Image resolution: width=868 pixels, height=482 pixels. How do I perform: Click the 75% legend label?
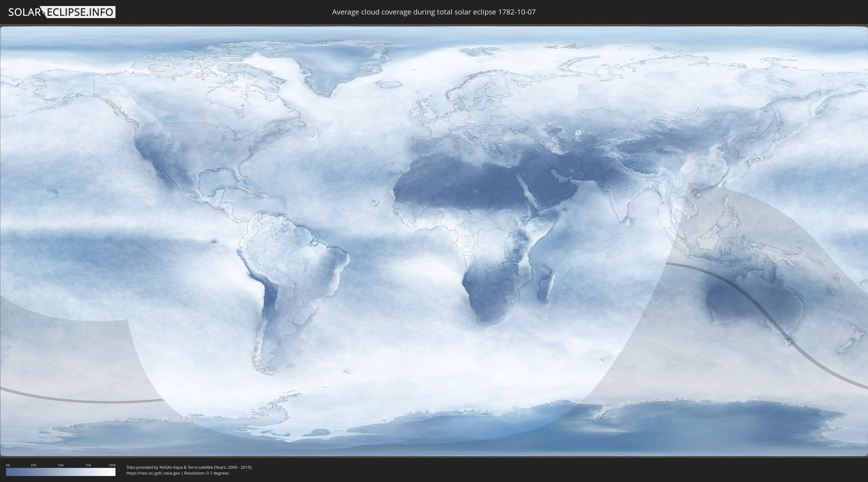click(x=88, y=465)
